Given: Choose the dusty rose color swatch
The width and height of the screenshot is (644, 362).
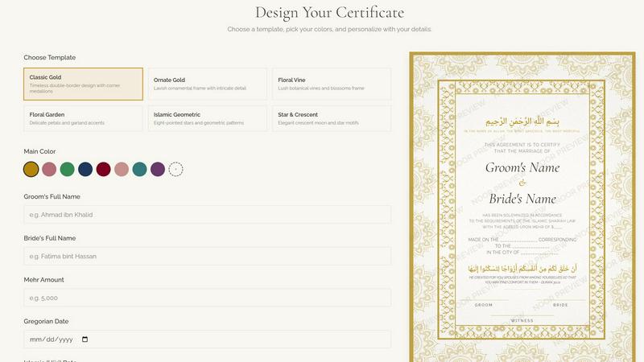Looking at the screenshot, I should (49, 169).
